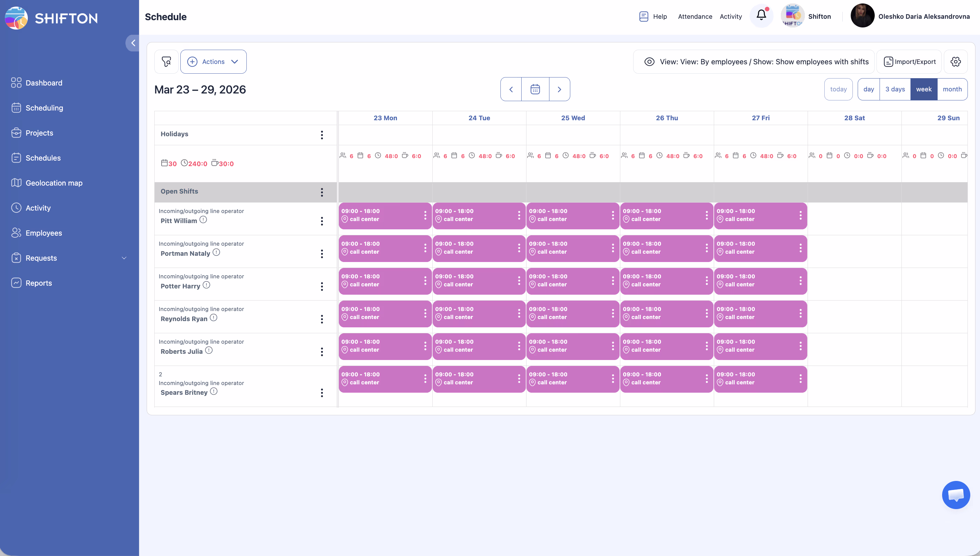The width and height of the screenshot is (980, 556).
Task: Open the support chat bubble
Action: 956,495
